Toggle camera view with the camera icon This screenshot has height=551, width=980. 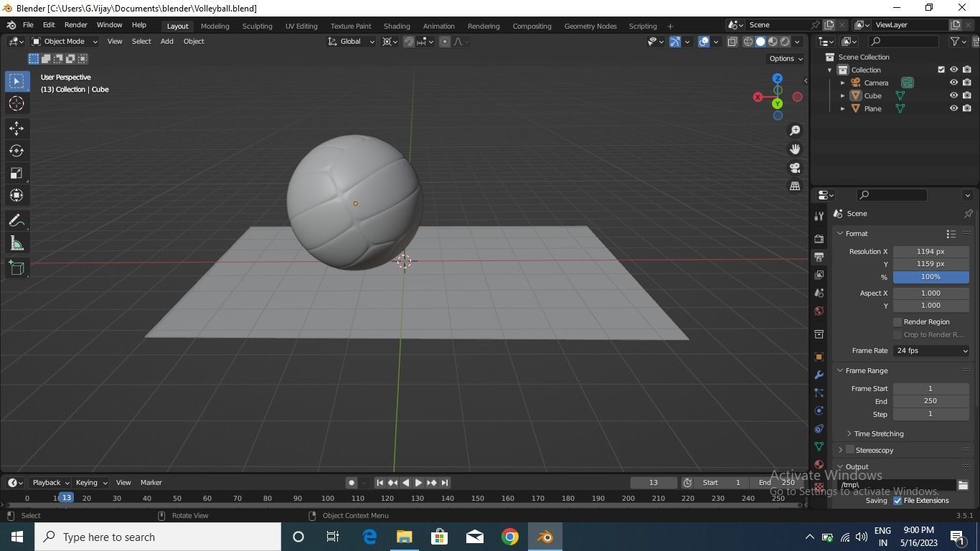795,168
